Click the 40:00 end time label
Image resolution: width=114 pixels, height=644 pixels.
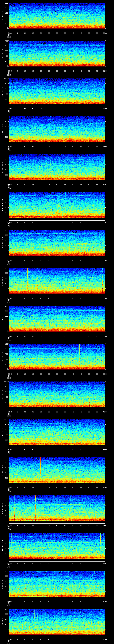pyautogui.click(x=105, y=412)
